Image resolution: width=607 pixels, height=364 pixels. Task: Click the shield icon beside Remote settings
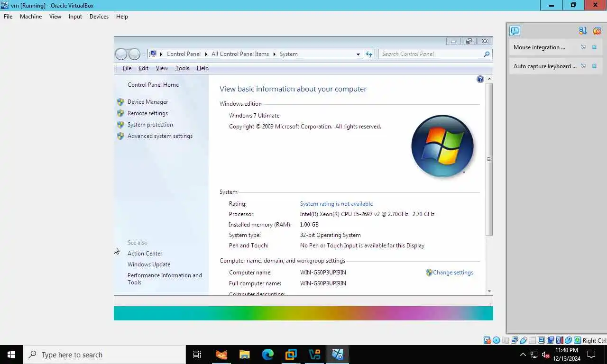[120, 113]
